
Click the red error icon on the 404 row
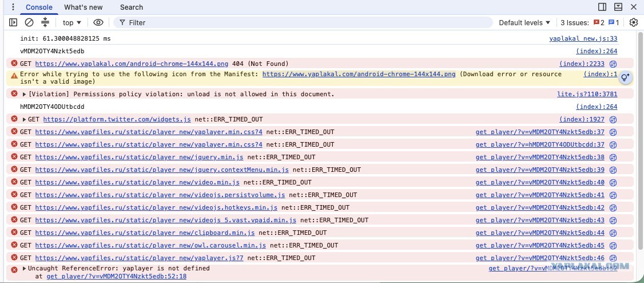pyautogui.click(x=14, y=64)
